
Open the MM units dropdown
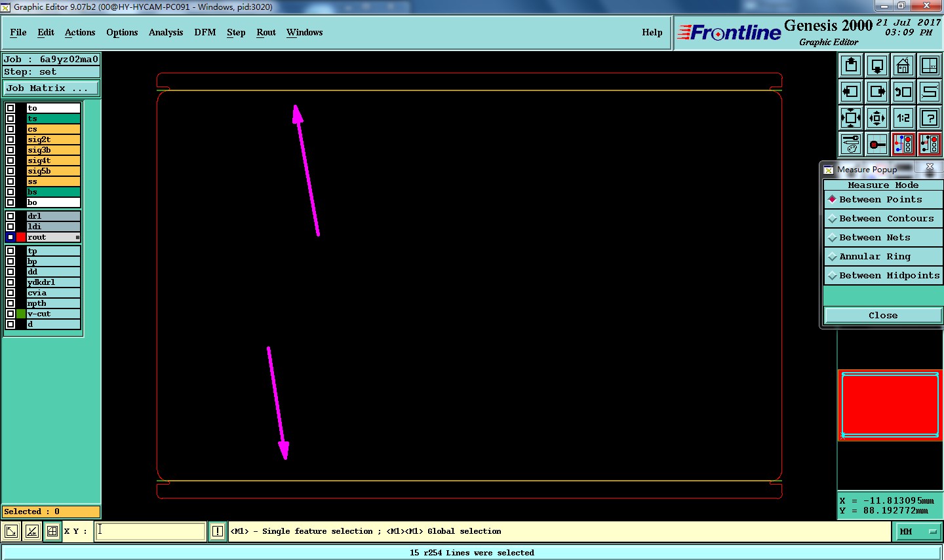point(918,532)
